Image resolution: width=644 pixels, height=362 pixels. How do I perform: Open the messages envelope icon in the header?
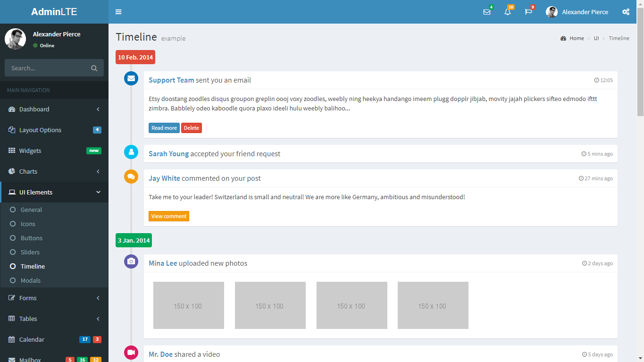click(487, 12)
